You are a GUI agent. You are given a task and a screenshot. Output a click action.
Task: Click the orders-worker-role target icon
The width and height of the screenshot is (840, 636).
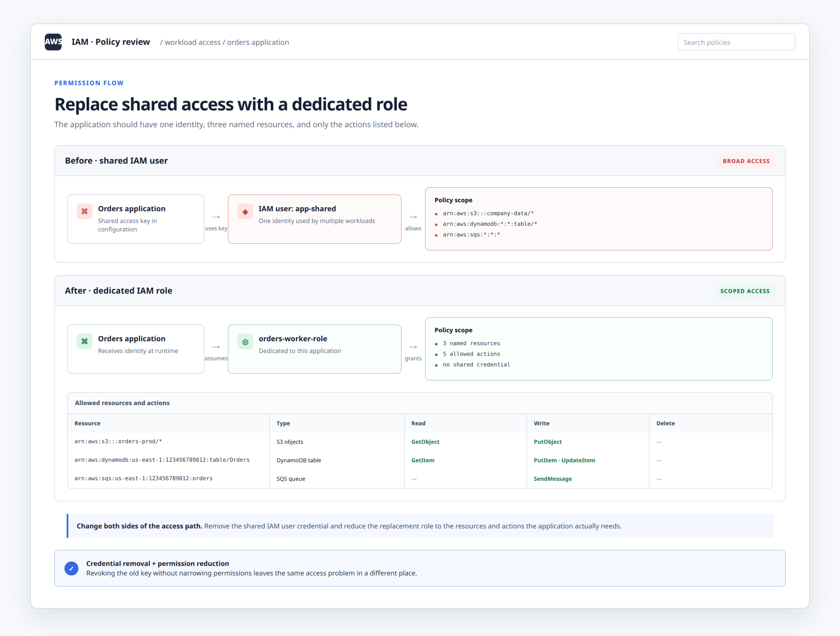point(245,341)
